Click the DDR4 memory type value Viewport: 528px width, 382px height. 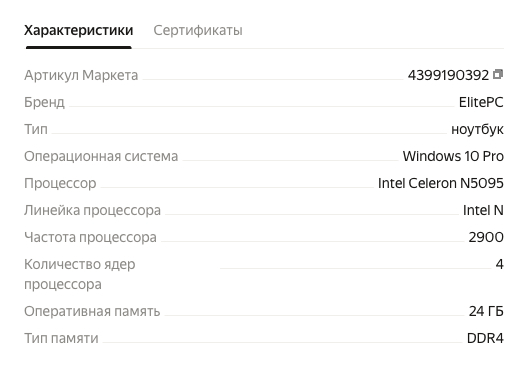(485, 338)
